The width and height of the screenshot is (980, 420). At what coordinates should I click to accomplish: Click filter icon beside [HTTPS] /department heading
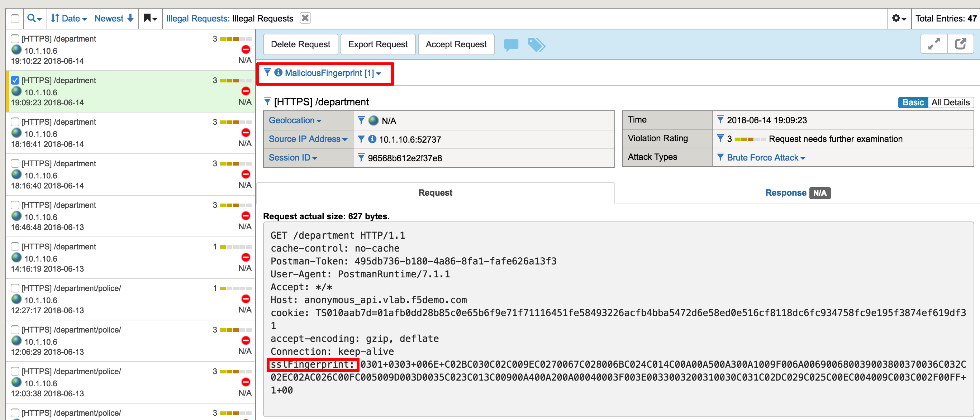point(267,101)
